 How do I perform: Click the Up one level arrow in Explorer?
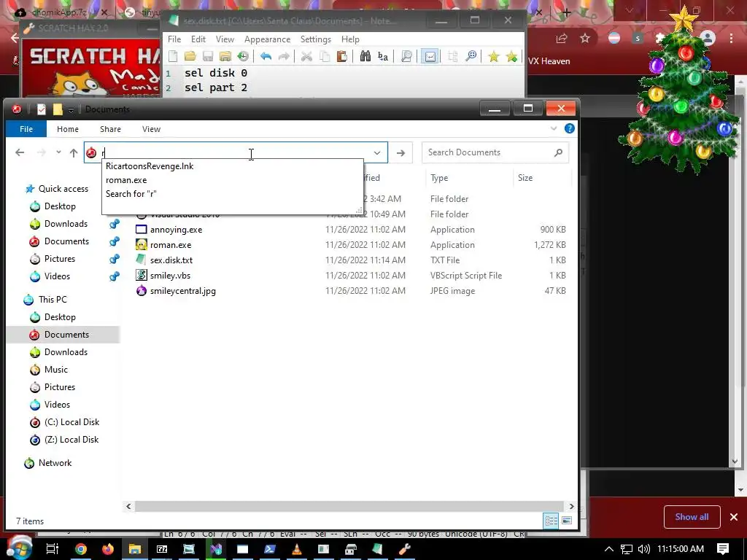pyautogui.click(x=74, y=152)
